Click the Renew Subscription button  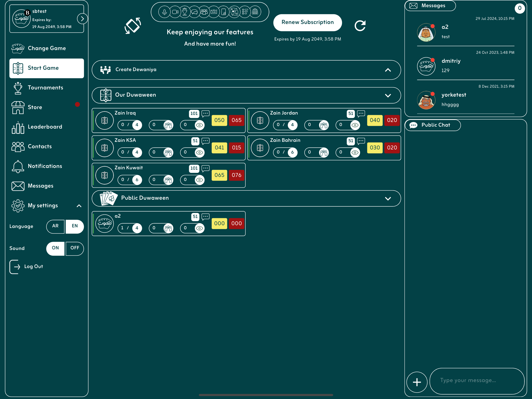(307, 22)
